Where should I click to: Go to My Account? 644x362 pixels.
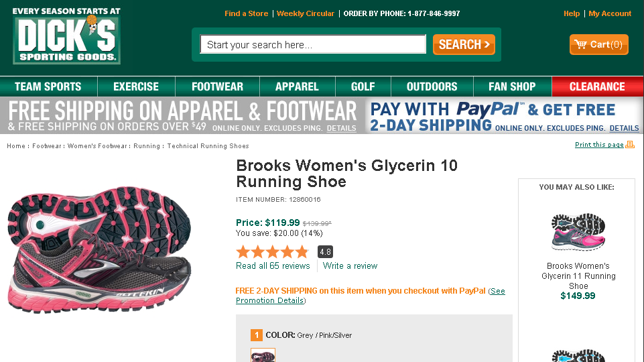tap(610, 13)
